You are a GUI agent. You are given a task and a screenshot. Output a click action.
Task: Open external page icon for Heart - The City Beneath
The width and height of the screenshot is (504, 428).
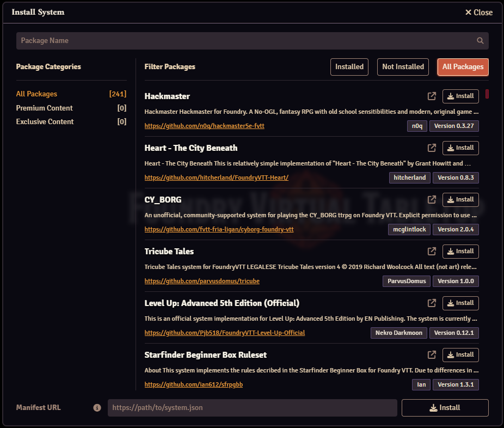(x=432, y=148)
